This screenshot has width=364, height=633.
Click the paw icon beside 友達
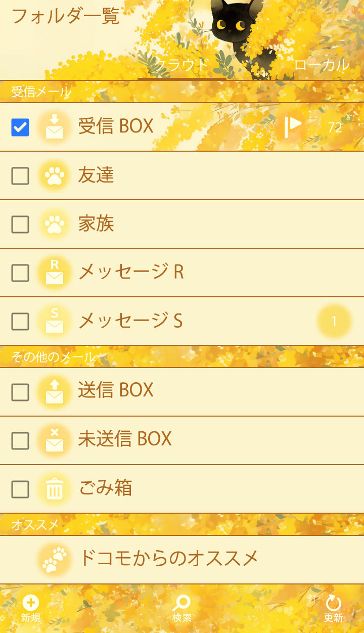point(55,176)
